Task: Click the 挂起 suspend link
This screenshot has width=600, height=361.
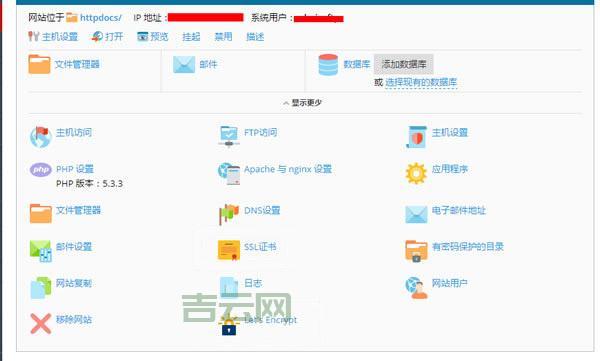Action: [191, 37]
